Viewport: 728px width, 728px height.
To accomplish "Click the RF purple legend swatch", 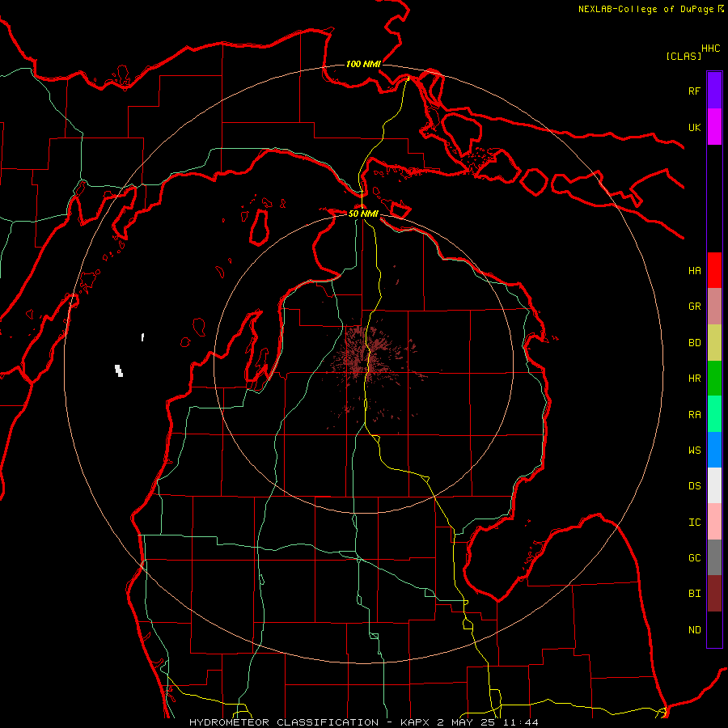I will [714, 91].
